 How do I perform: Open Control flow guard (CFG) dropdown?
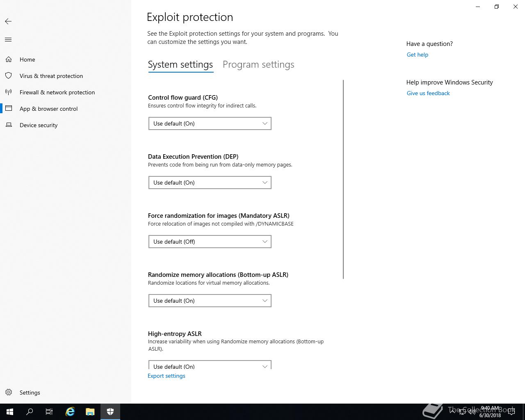coord(210,123)
